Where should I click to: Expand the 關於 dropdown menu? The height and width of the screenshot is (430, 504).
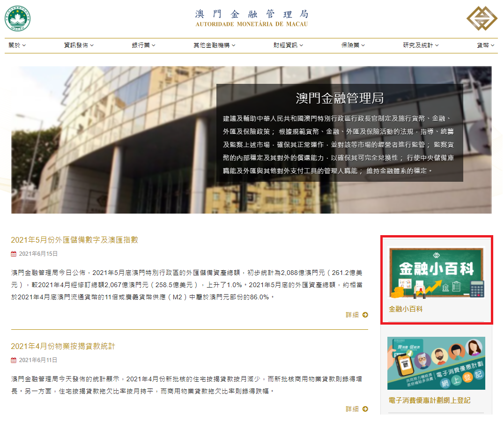(17, 45)
